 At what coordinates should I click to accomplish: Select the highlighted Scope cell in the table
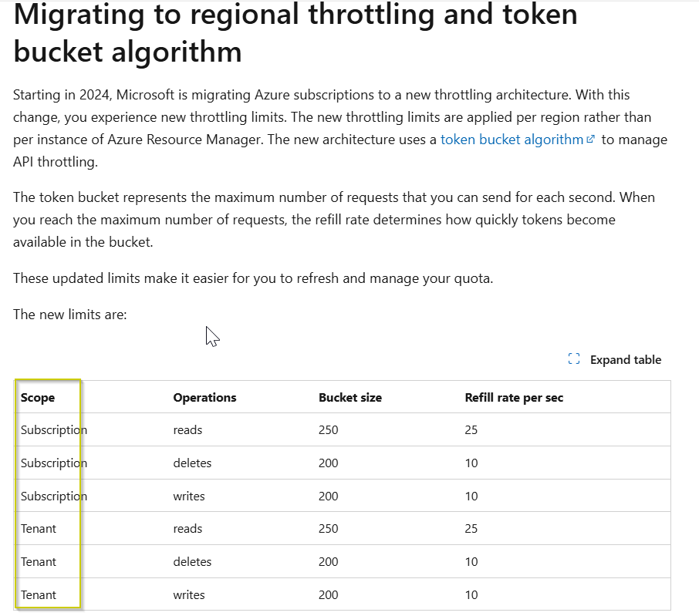35,397
